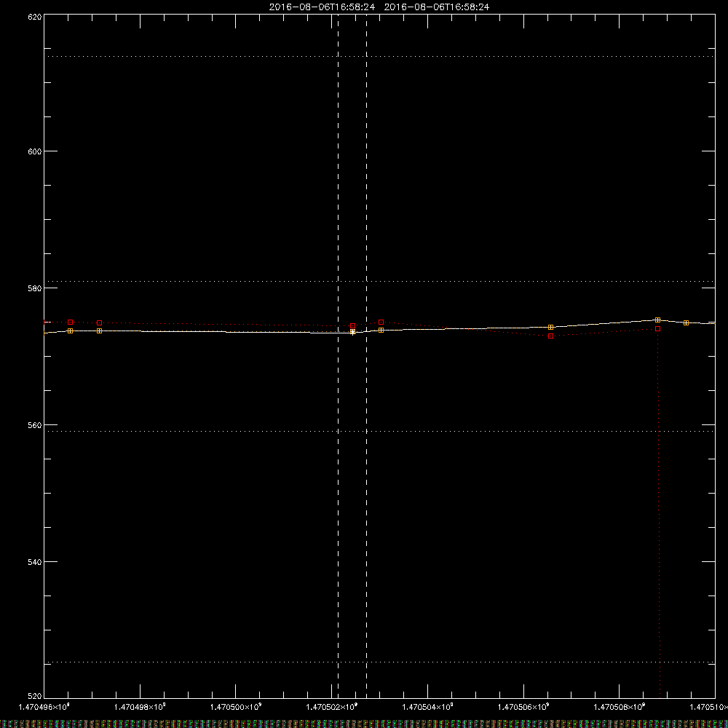Select the red square just right of the dashed lines

[381, 323]
